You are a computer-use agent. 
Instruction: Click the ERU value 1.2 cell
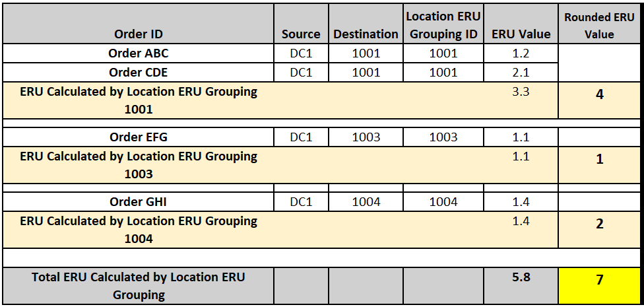tap(521, 53)
